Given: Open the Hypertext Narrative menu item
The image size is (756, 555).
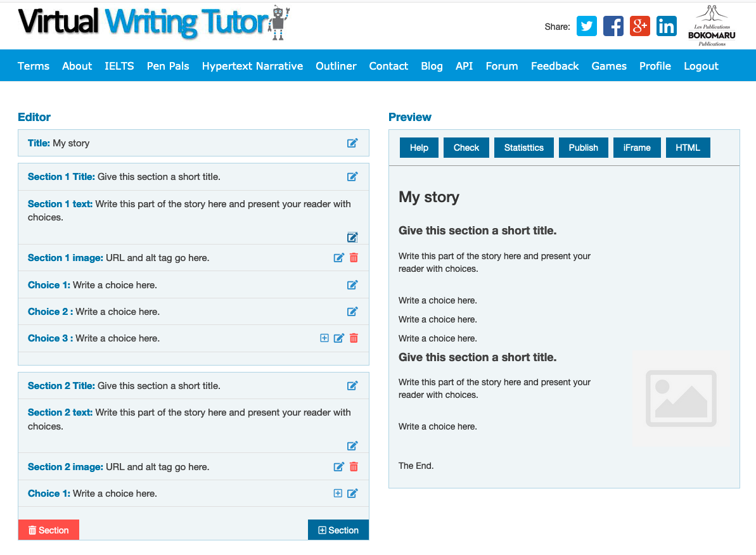Looking at the screenshot, I should pos(252,66).
